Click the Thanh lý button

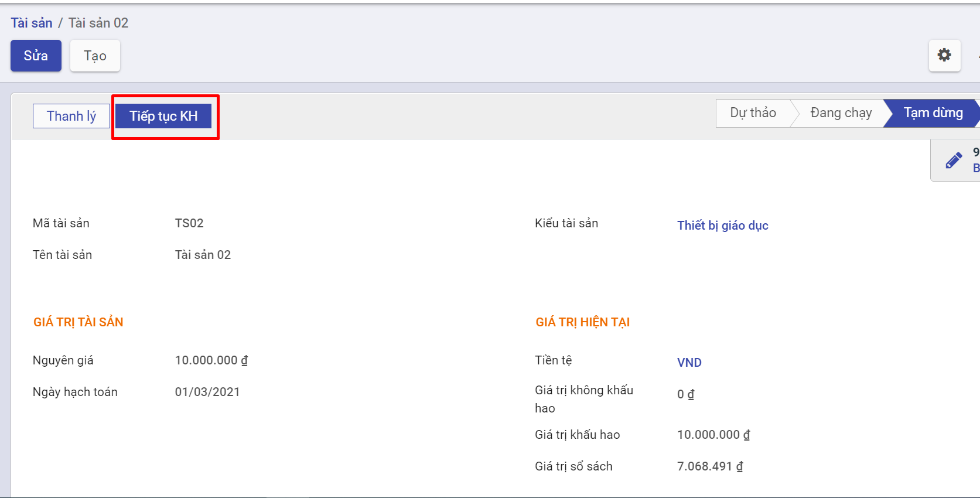(x=71, y=116)
